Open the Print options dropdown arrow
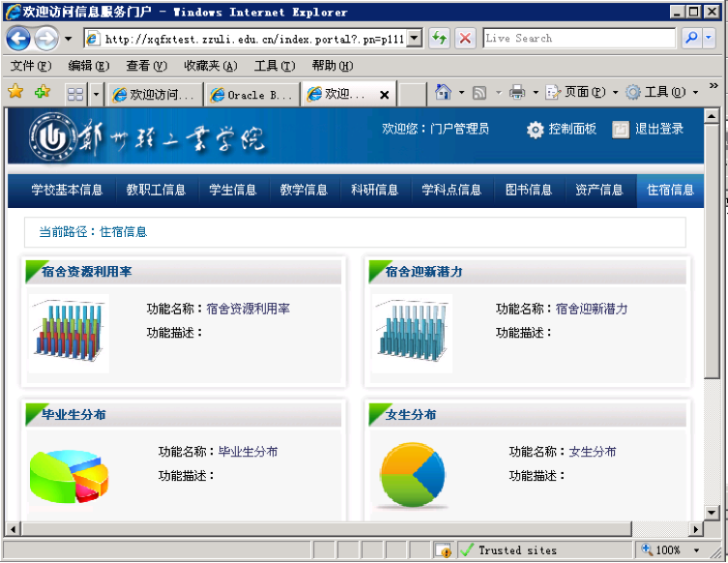Image resolution: width=728 pixels, height=563 pixels. tap(536, 93)
